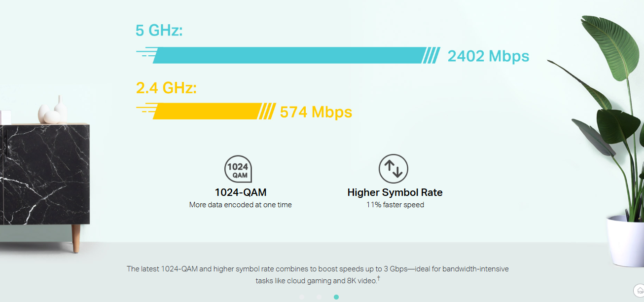The height and width of the screenshot is (302, 644).
Task: Click the teal 5 GHz speed bar
Action: pos(288,55)
